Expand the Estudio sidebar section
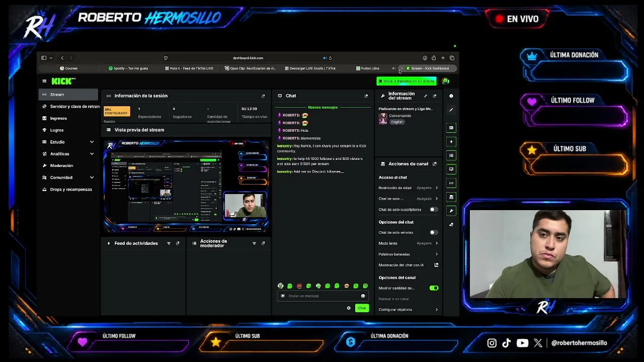Image resolution: width=644 pixels, height=362 pixels. click(x=92, y=142)
